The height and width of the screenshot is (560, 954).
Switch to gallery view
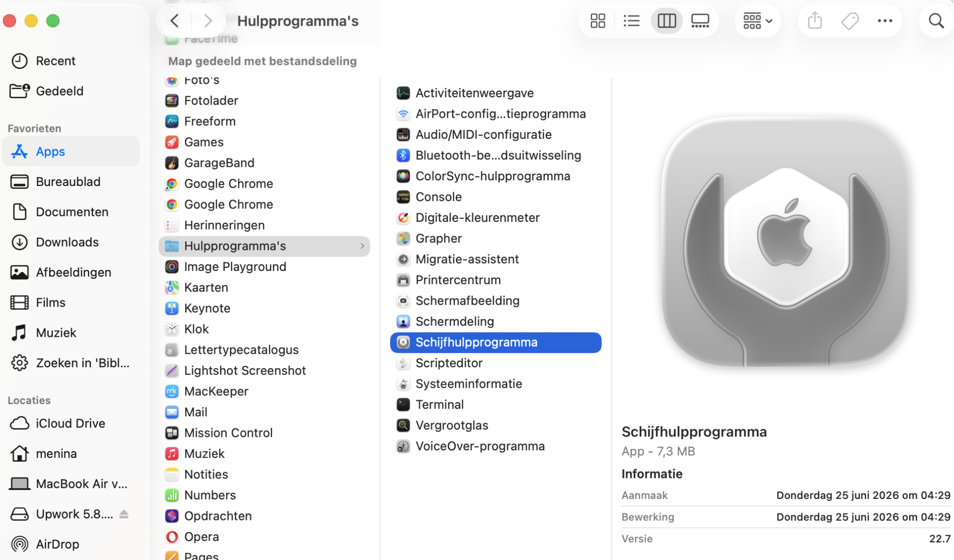(x=700, y=21)
